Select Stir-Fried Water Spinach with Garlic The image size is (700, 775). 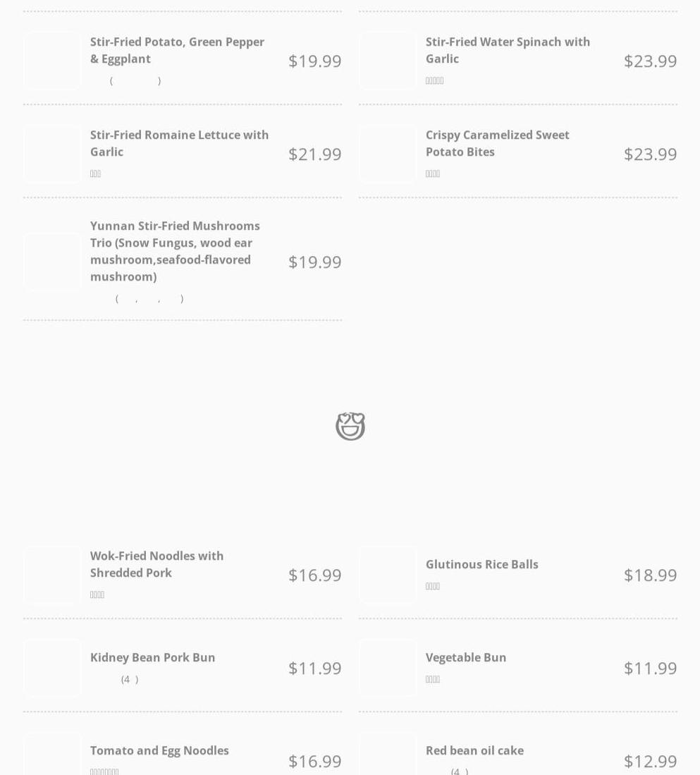(x=508, y=50)
